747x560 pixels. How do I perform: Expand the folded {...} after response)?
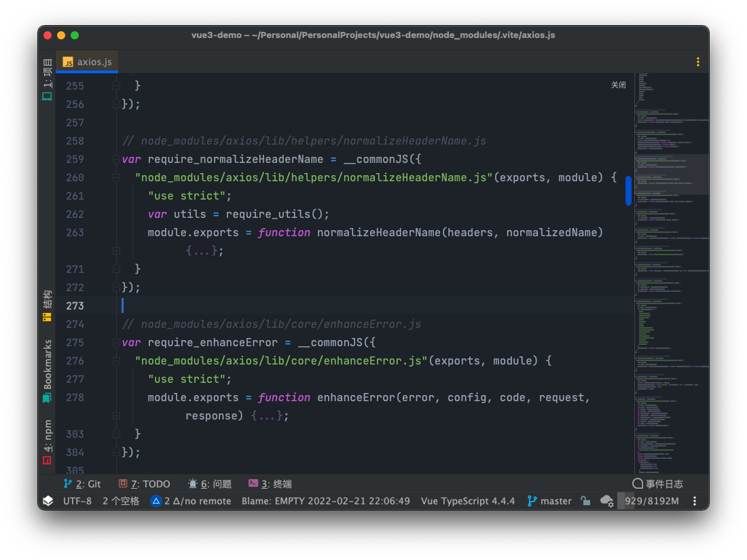click(x=267, y=415)
